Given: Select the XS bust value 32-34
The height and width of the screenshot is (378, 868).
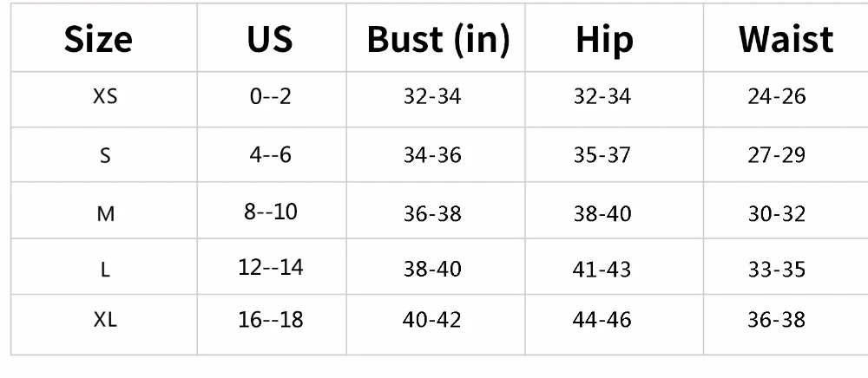Looking at the screenshot, I should pyautogui.click(x=432, y=97).
